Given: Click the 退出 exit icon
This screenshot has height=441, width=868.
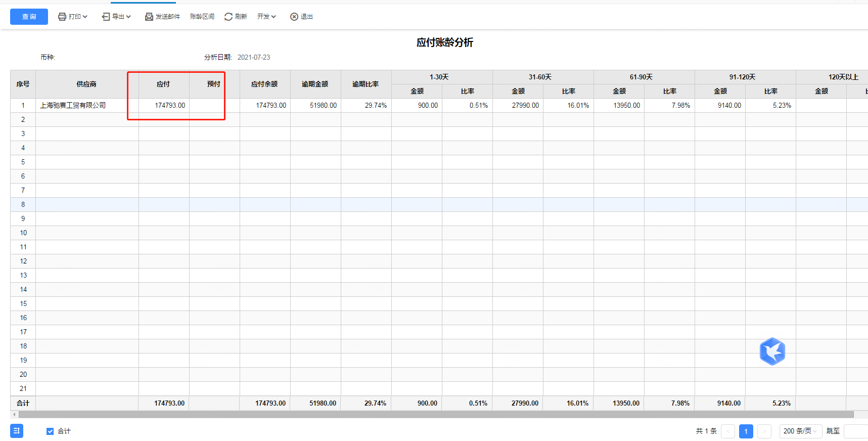Looking at the screenshot, I should pos(294,17).
